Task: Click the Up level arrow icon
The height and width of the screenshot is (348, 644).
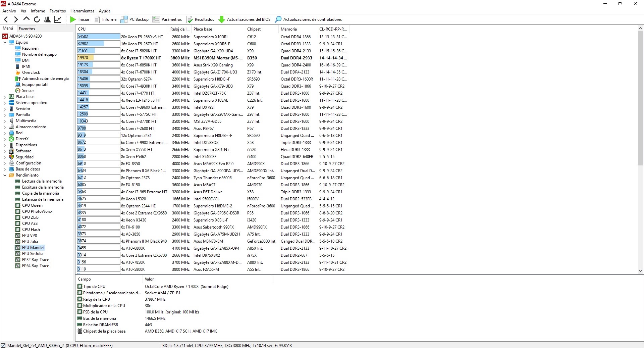Action: (x=26, y=19)
